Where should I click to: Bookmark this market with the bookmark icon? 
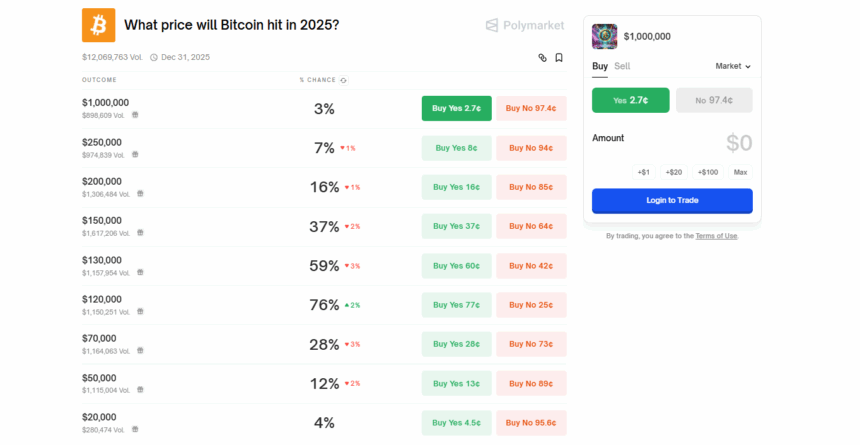(x=559, y=58)
